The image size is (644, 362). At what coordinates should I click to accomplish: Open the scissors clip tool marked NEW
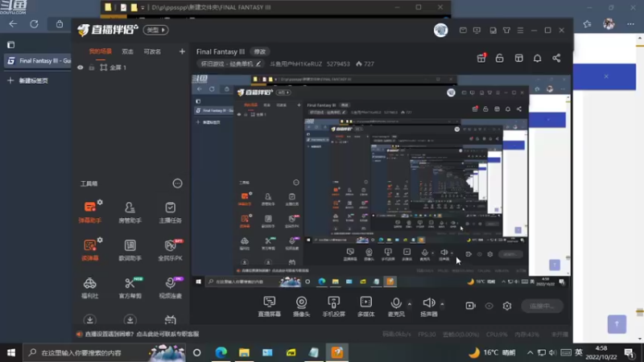click(x=130, y=287)
